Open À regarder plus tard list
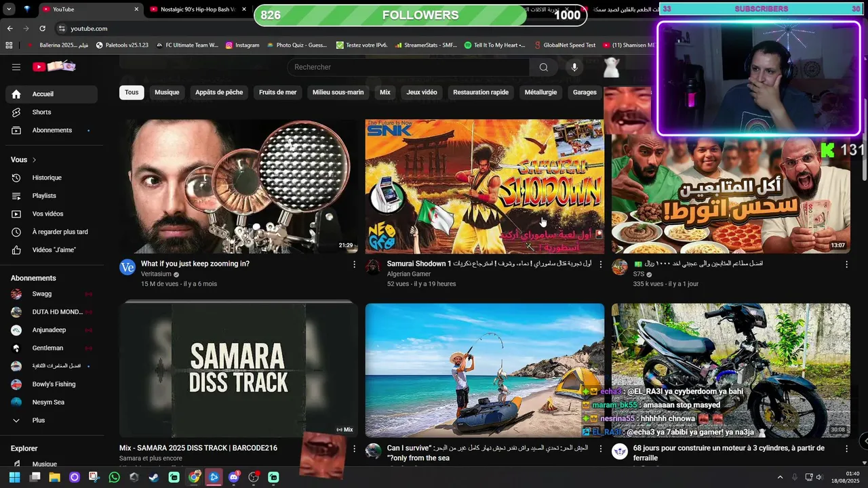The image size is (868, 488). pyautogui.click(x=52, y=232)
